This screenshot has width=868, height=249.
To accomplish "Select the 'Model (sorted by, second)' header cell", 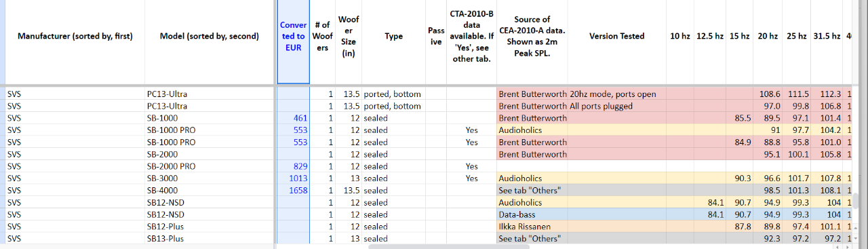I will point(210,36).
